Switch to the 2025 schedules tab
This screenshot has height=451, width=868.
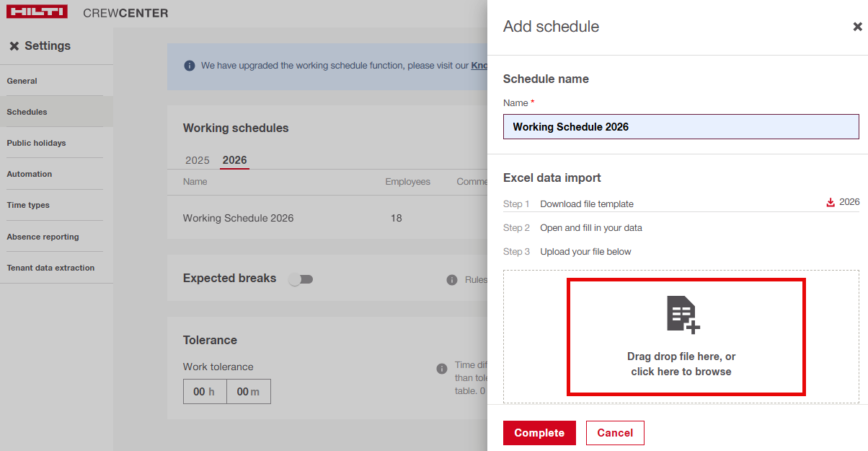coord(197,160)
